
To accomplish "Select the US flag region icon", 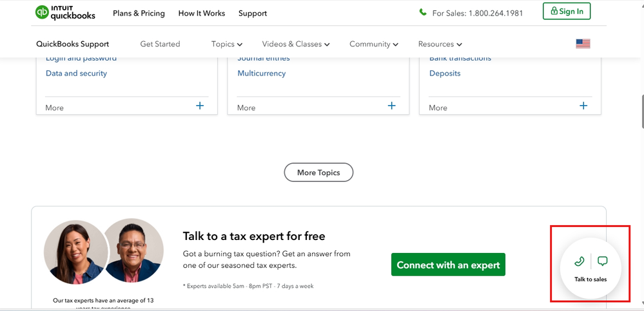I will tap(583, 44).
